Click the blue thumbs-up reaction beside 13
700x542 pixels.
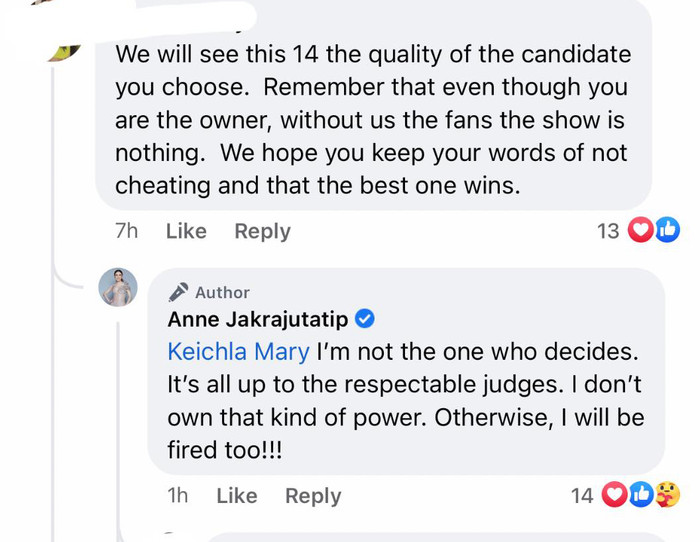(x=667, y=231)
